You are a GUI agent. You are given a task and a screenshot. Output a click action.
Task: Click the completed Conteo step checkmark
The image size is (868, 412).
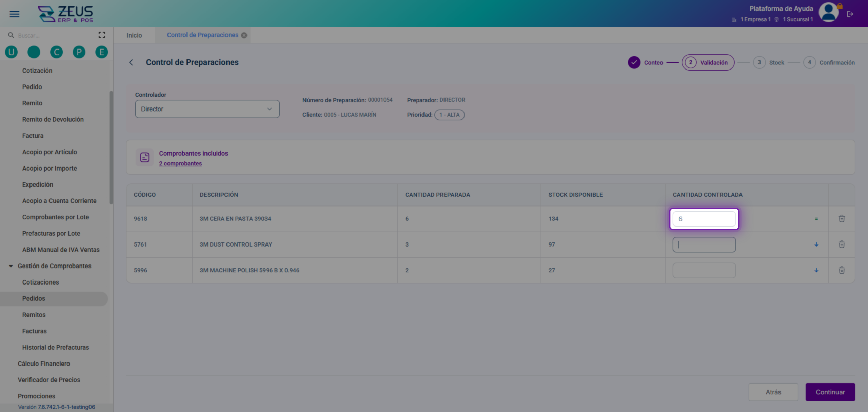(x=634, y=62)
